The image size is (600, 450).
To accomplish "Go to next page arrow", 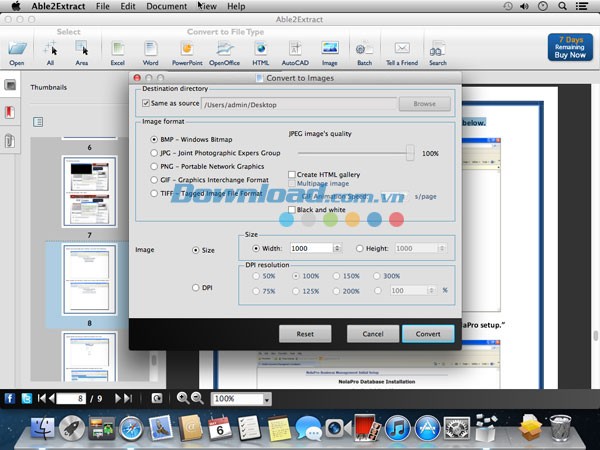I will tap(118, 398).
